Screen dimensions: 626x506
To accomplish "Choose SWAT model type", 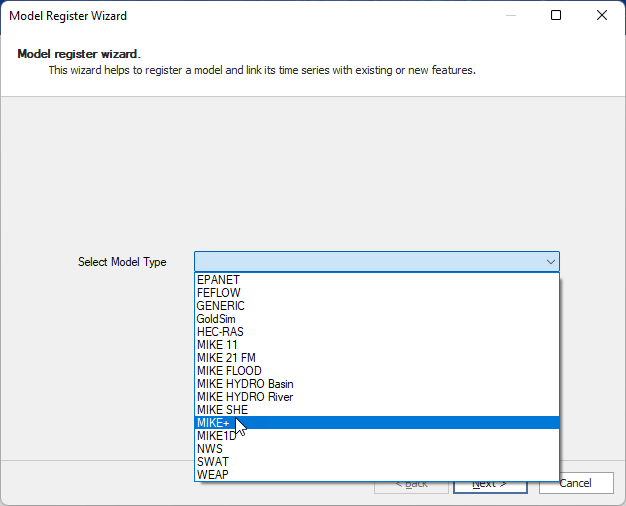I will point(377,462).
